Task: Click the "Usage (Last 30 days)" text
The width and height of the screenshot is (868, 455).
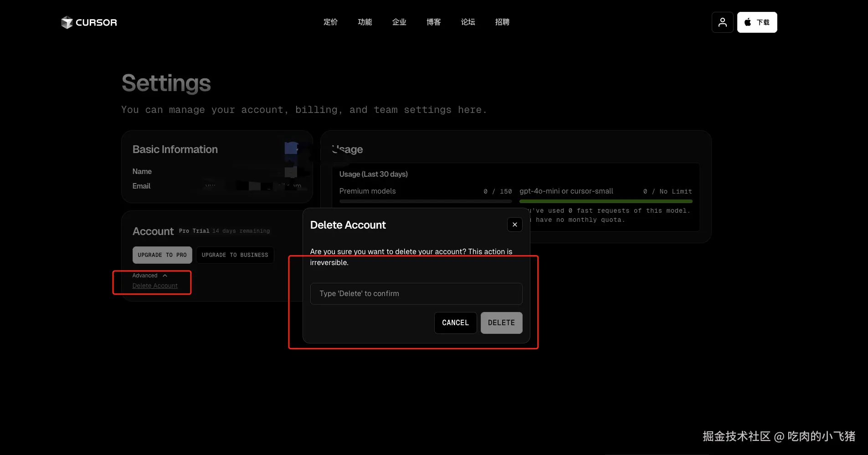Action: click(374, 174)
